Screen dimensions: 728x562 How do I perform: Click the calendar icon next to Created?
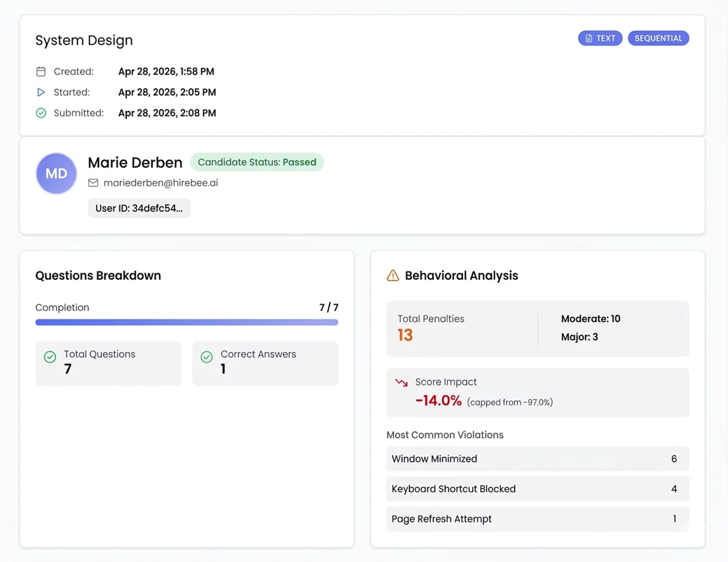tap(41, 72)
